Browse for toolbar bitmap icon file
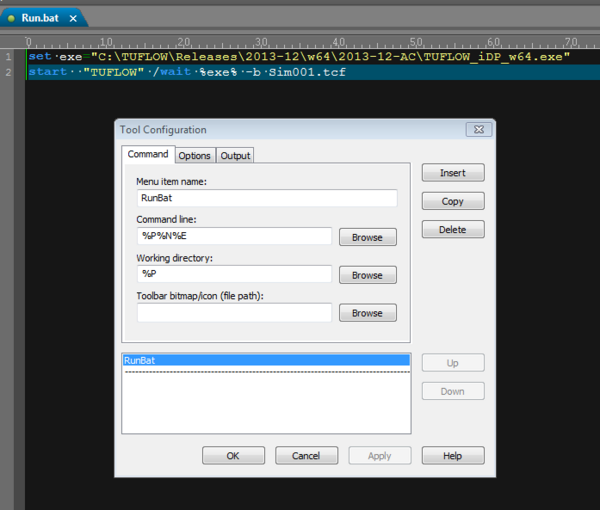600x510 pixels. (367, 313)
